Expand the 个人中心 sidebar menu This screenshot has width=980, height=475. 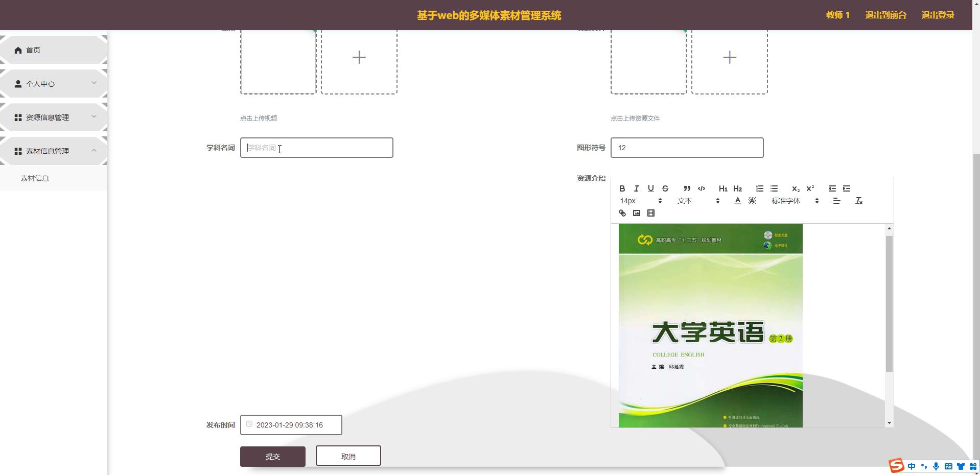point(54,84)
